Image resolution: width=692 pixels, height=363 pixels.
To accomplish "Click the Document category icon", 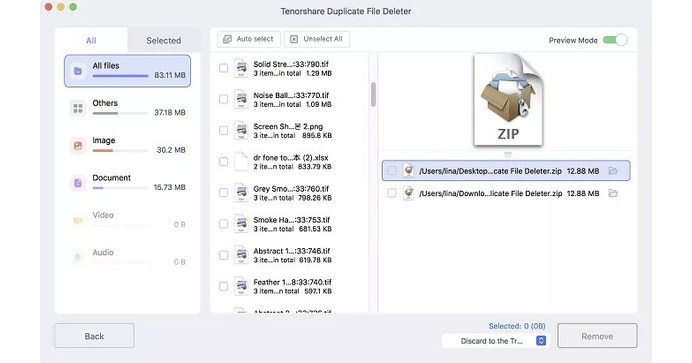I will (x=78, y=183).
